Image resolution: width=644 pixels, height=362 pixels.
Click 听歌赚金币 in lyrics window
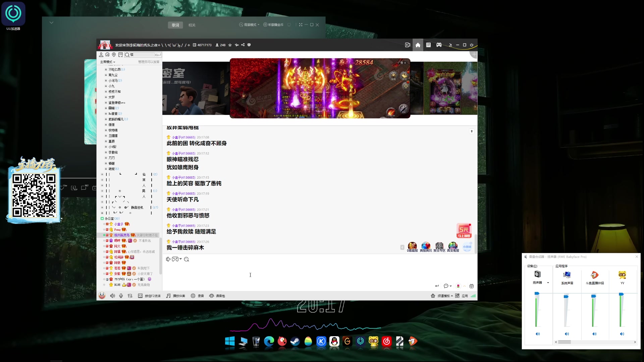(x=273, y=25)
